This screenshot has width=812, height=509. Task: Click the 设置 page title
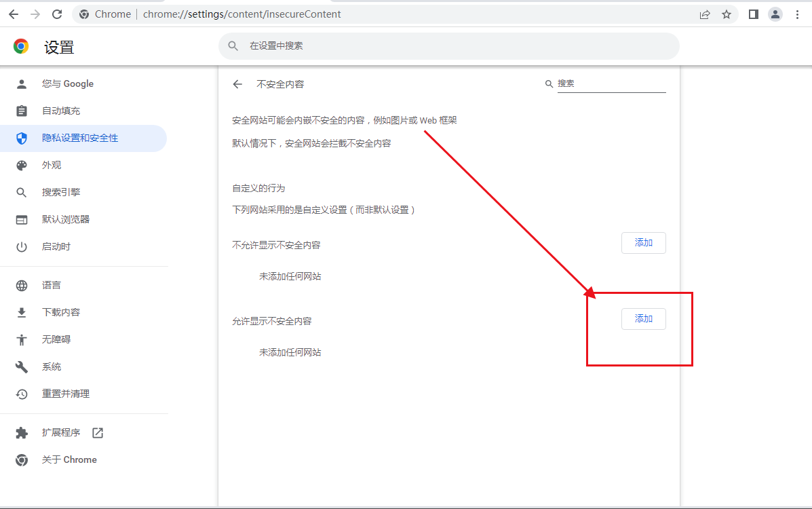pos(59,48)
